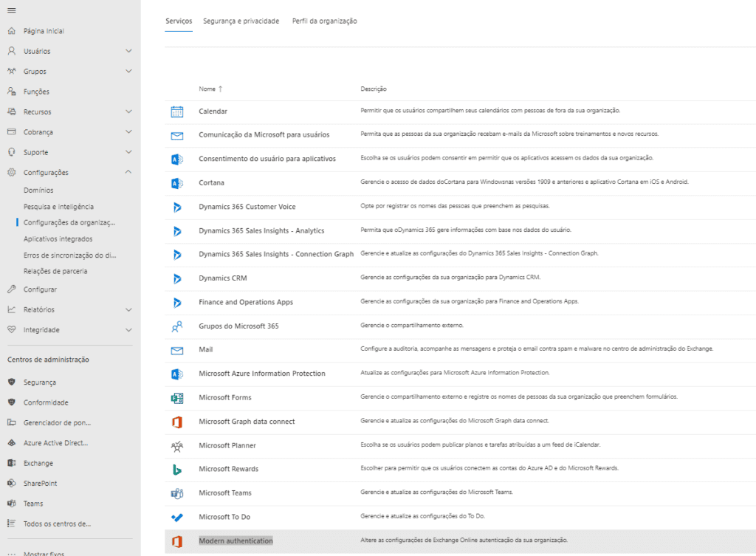Click the Relatórios chart icon

point(12,309)
